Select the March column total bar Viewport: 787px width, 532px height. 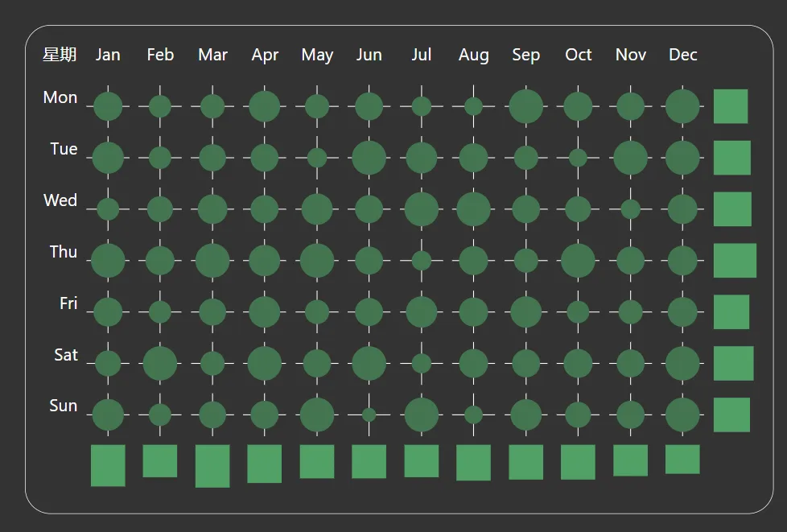click(212, 466)
